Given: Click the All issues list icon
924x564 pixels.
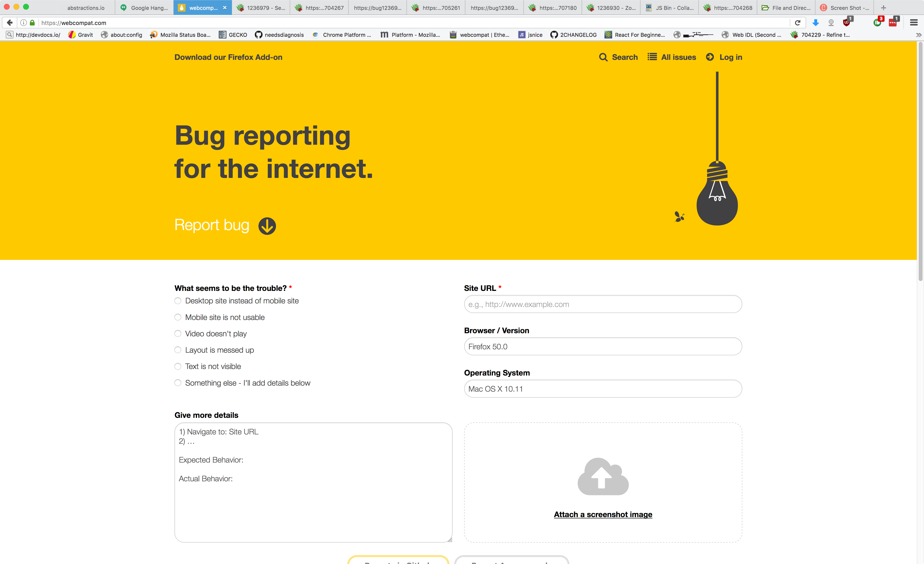Looking at the screenshot, I should 652,57.
